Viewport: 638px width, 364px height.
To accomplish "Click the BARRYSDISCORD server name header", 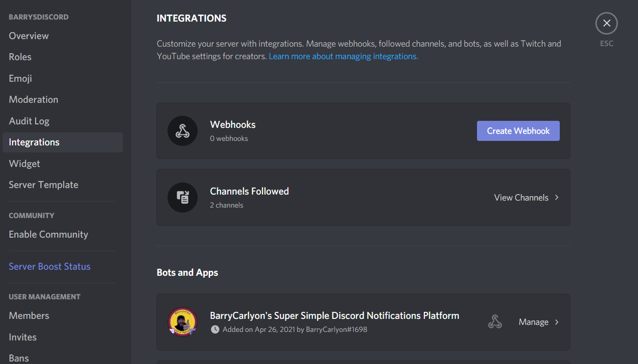I will click(x=39, y=17).
